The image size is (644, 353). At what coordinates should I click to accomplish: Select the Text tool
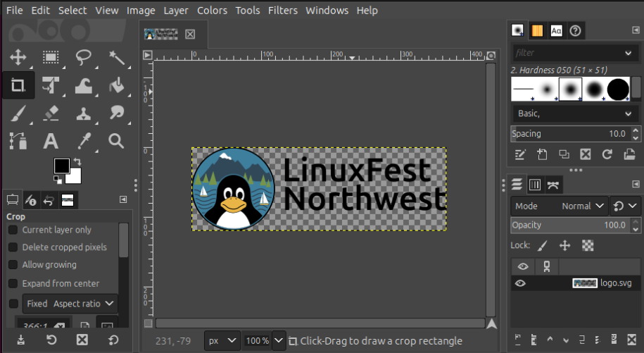click(51, 141)
